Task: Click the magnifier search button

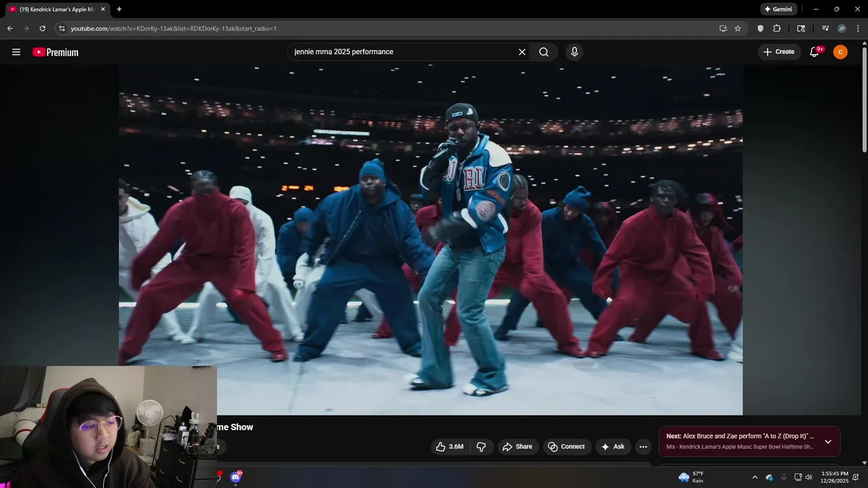Action: click(544, 52)
